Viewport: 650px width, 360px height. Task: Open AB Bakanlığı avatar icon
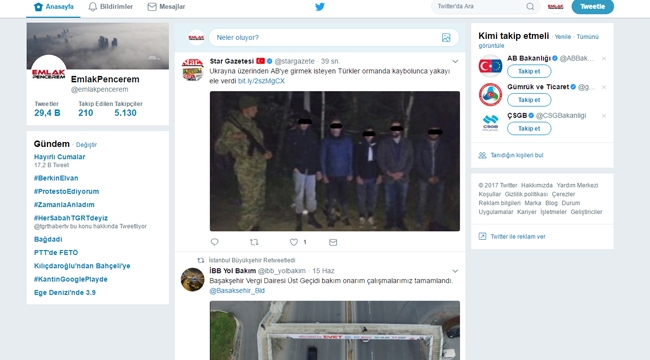(x=490, y=66)
